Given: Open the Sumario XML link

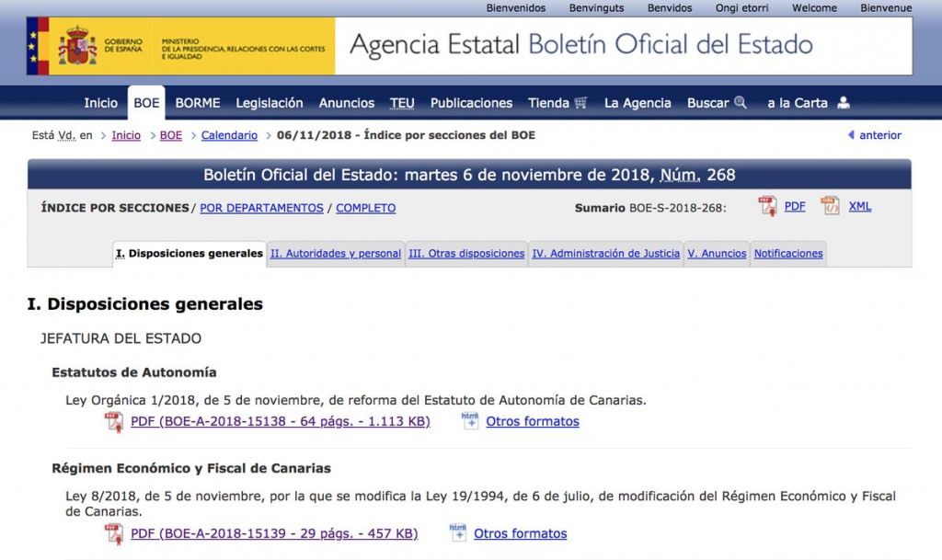Looking at the screenshot, I should 860,207.
